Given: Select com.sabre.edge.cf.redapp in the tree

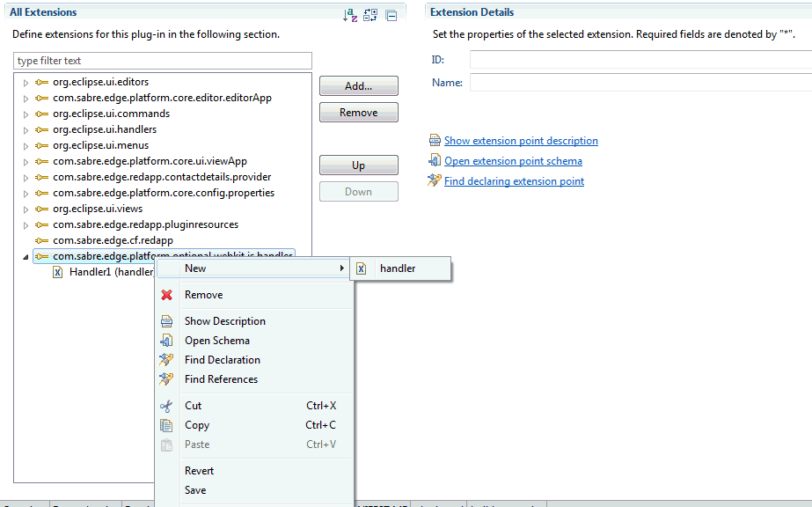Looking at the screenshot, I should [x=113, y=240].
